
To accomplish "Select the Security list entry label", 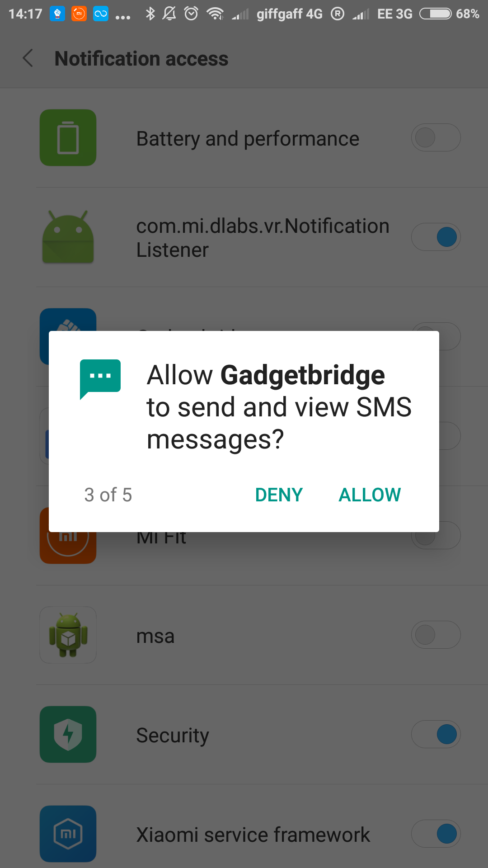I will (x=173, y=736).
